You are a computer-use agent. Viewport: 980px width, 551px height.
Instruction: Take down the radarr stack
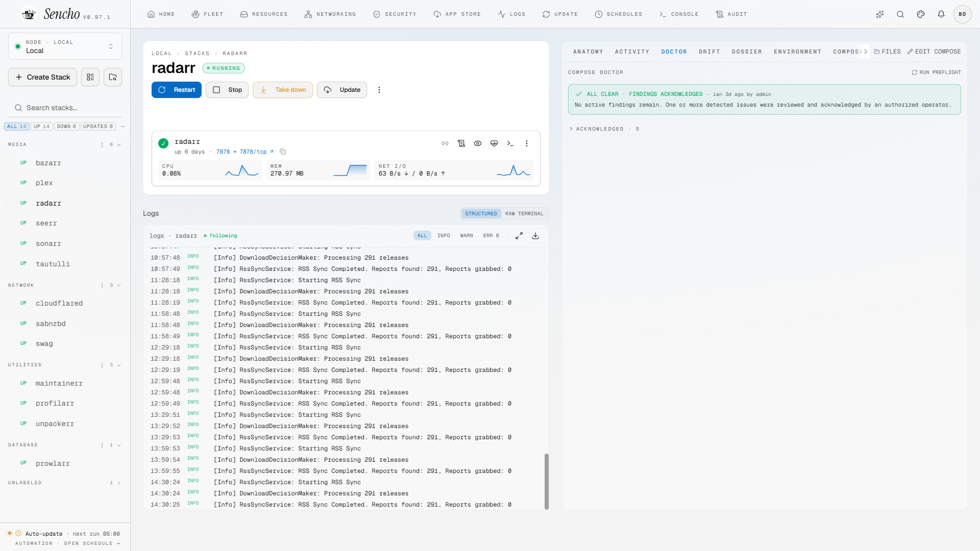283,90
